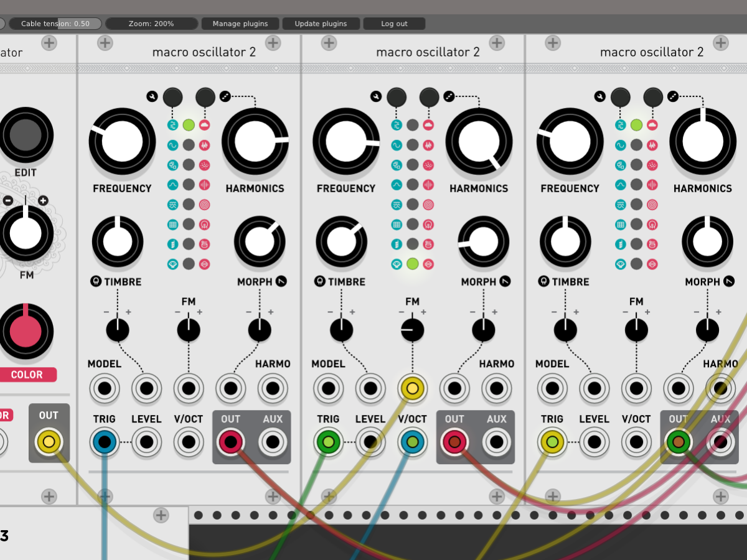Click the Log out button
This screenshot has width=747, height=560.
pyautogui.click(x=394, y=24)
